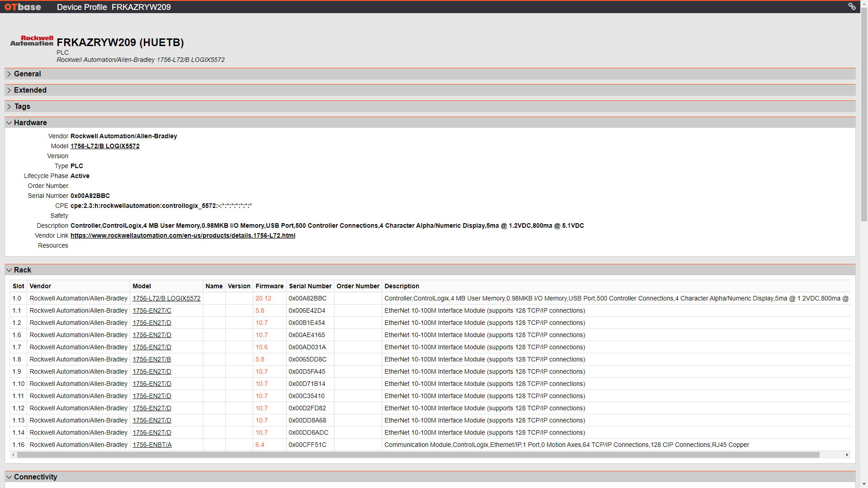Click the Version column header in Rack table

239,286
